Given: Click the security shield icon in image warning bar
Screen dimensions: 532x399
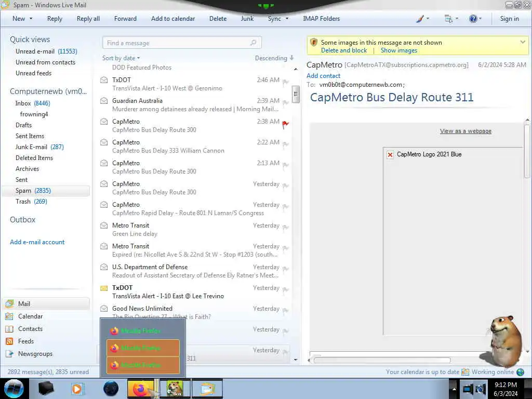Looking at the screenshot, I should [313, 43].
